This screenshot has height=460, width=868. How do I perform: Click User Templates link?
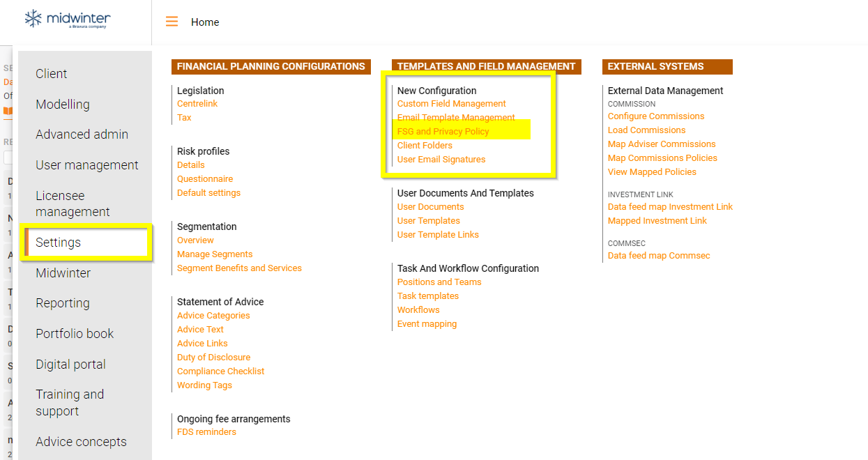(x=429, y=221)
